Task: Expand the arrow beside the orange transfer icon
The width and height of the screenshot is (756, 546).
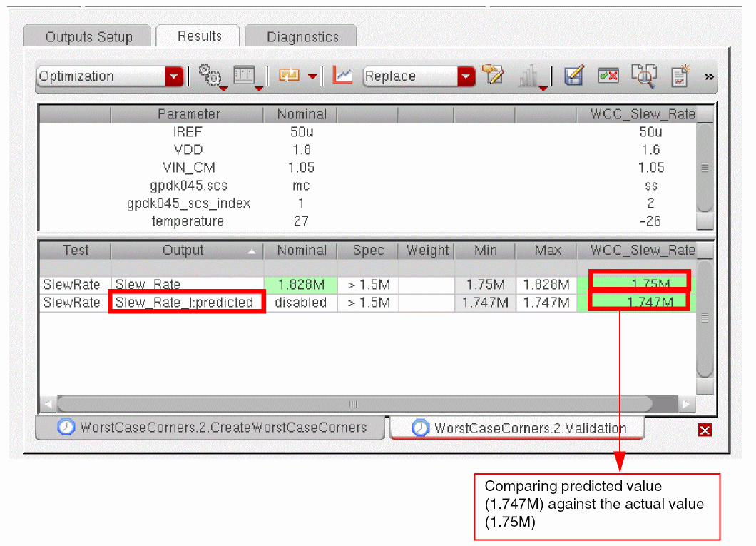Action: point(312,76)
